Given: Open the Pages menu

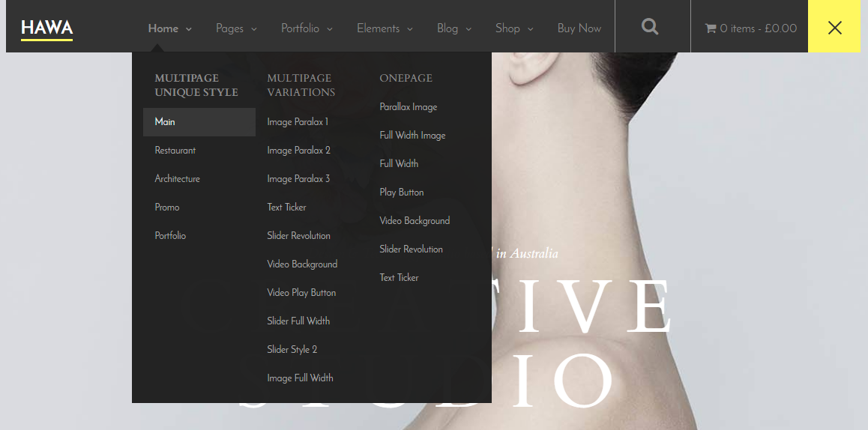Looking at the screenshot, I should tap(229, 28).
